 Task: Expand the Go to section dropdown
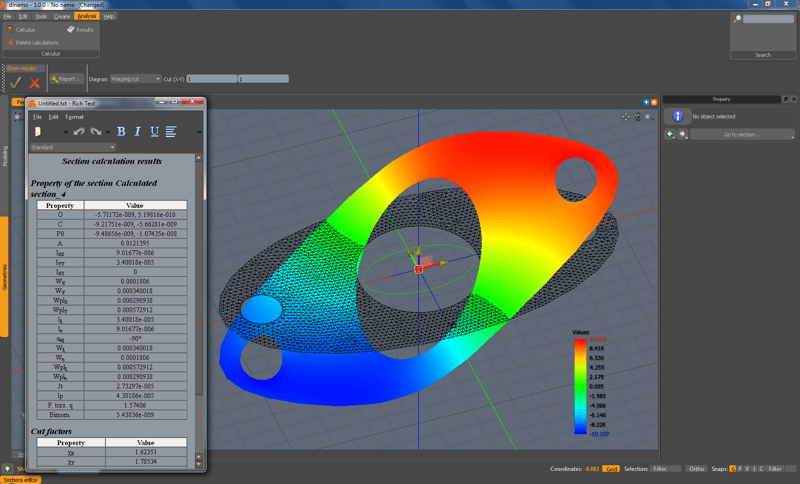tap(741, 134)
